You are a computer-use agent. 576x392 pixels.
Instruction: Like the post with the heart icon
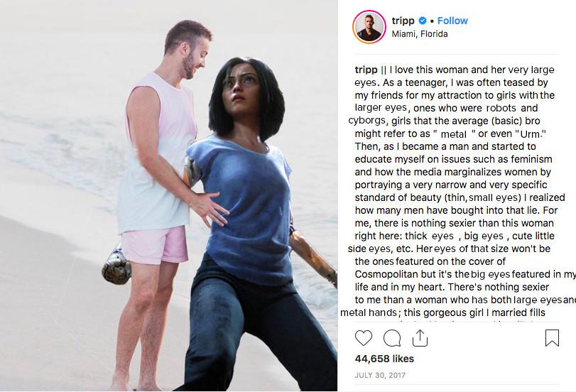point(364,338)
